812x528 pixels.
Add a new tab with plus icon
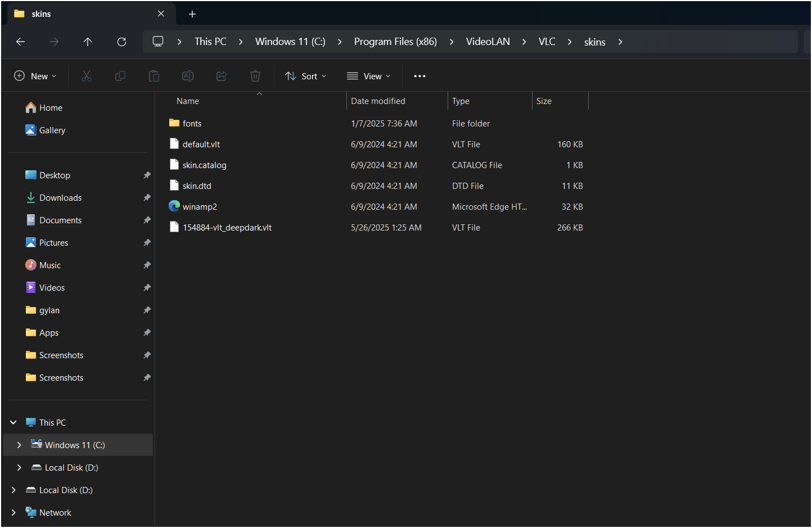pyautogui.click(x=192, y=14)
